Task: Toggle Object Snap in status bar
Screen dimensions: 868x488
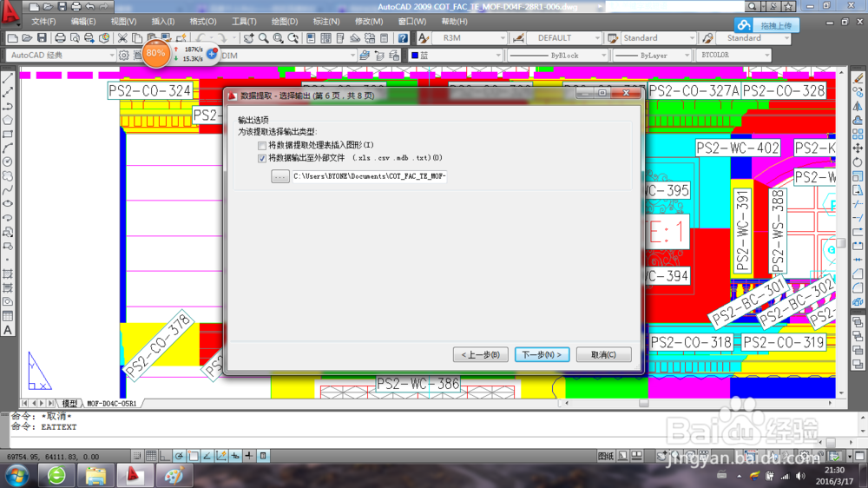Action: (194, 456)
